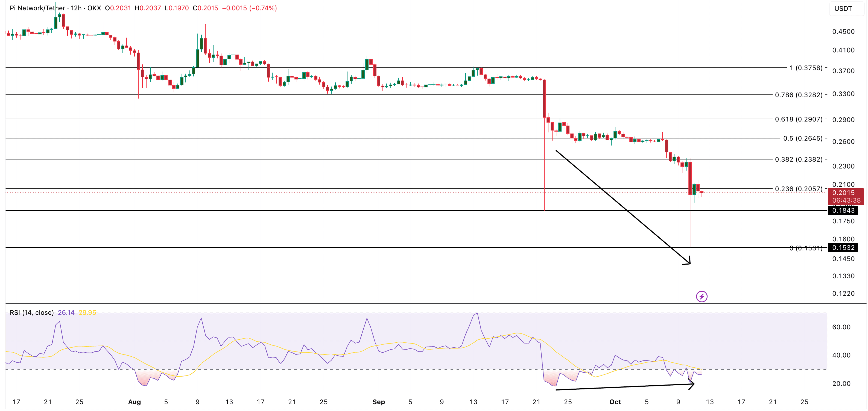The image size is (868, 411).
Task: Select the 0.786 (0.3282) Fibonacci label
Action: coord(798,95)
